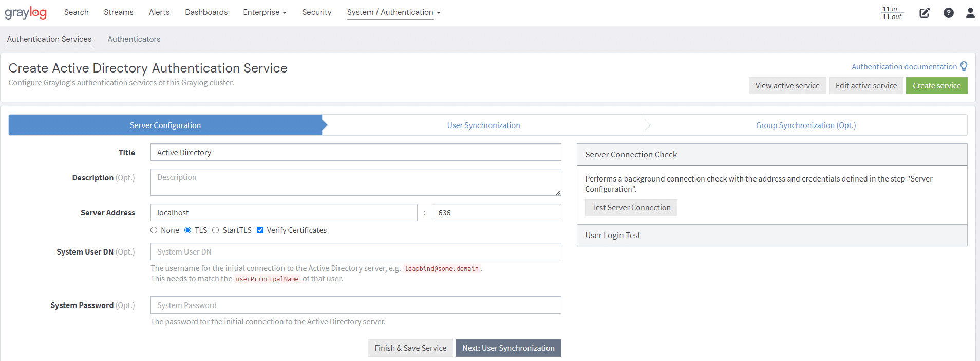Go to the User Synchronization step
This screenshot has height=361, width=980.
point(483,125)
